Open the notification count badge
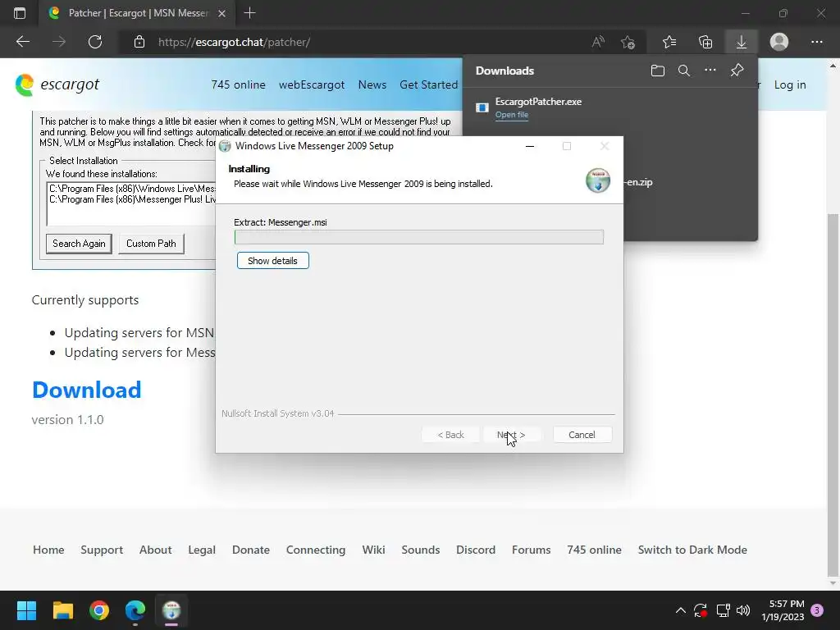Viewport: 840px width, 630px height. coord(817,610)
